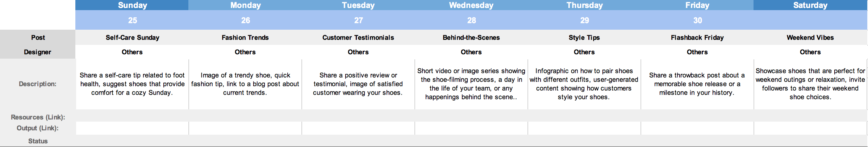Select the date cell showing 26
Viewport: 868px width, 147px height.
coord(245,20)
